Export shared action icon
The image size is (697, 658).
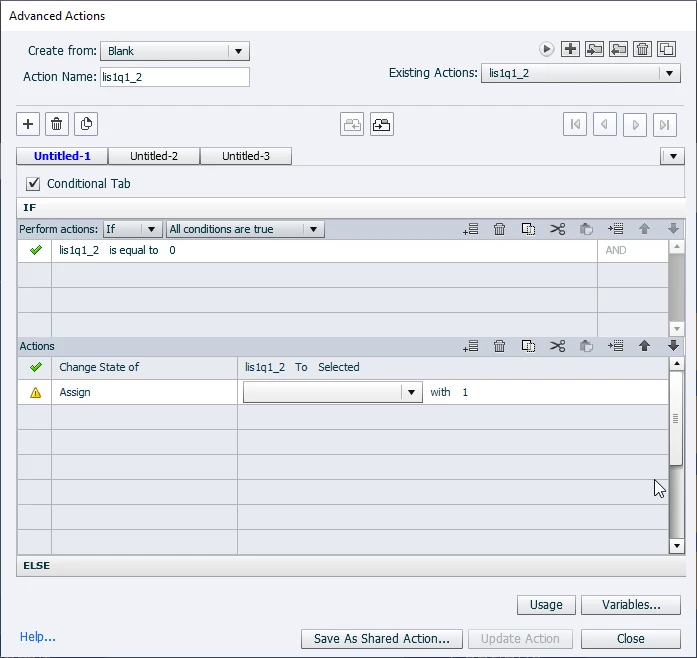[x=618, y=49]
